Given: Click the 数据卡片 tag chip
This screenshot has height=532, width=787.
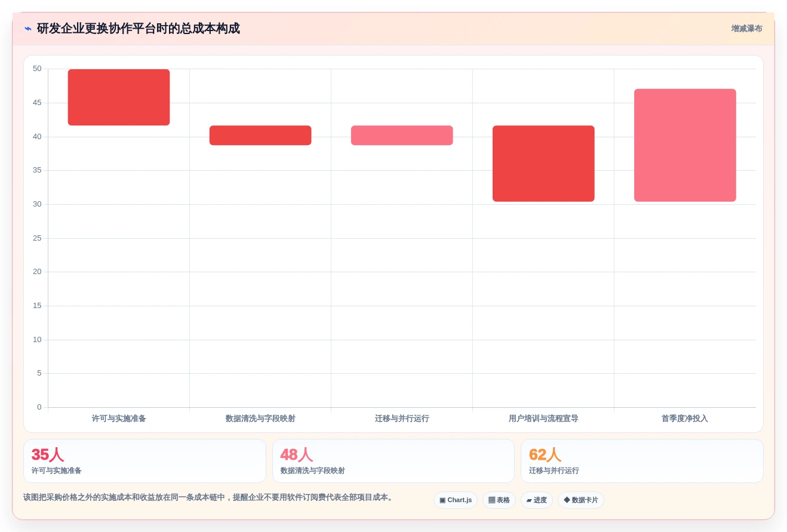Looking at the screenshot, I should point(581,500).
